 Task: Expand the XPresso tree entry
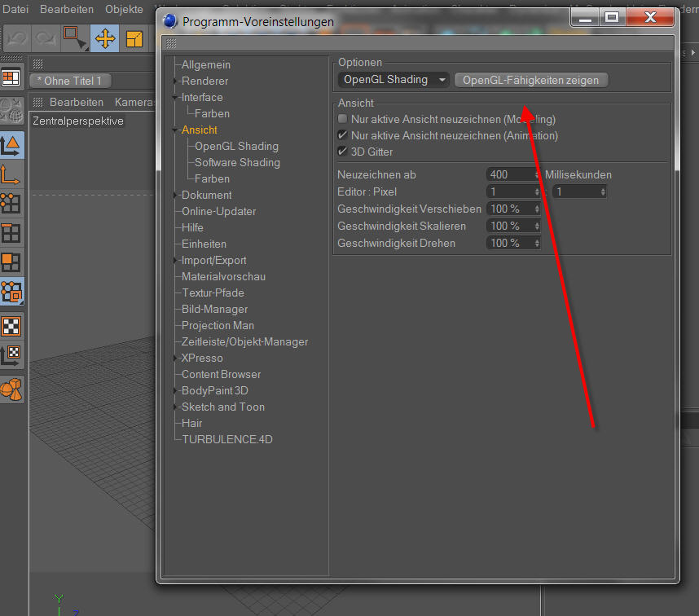tap(174, 358)
